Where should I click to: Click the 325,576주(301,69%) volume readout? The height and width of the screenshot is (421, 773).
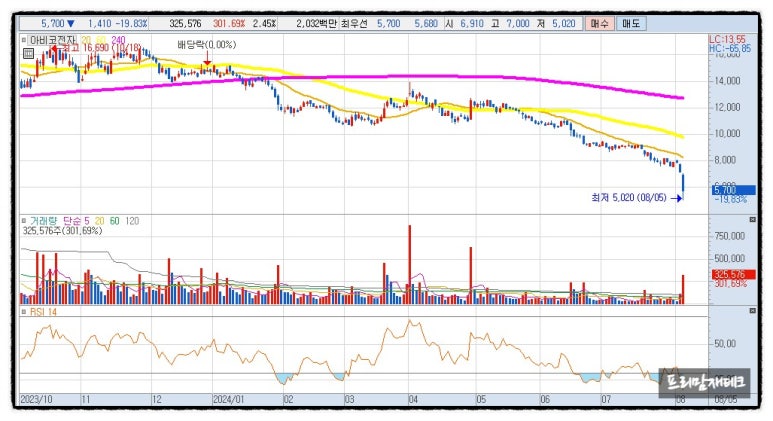click(62, 231)
